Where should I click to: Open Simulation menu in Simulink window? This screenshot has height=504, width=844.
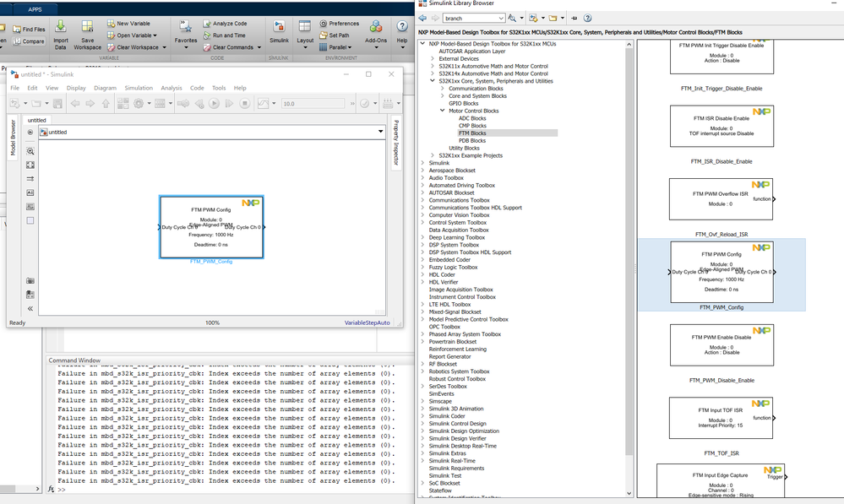(x=139, y=88)
